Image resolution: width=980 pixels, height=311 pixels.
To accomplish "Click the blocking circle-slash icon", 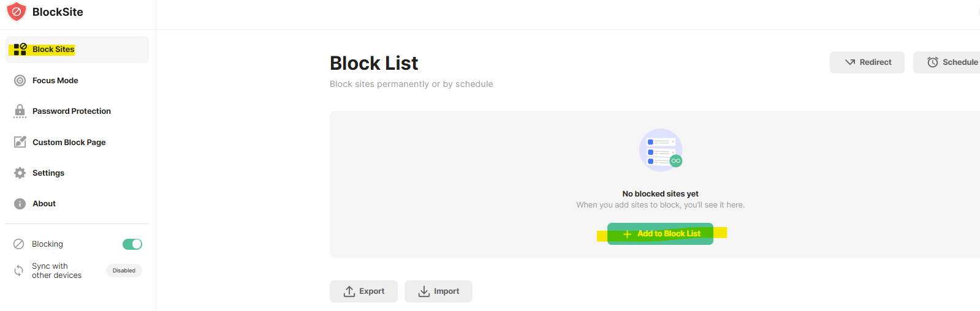I will click(x=19, y=244).
